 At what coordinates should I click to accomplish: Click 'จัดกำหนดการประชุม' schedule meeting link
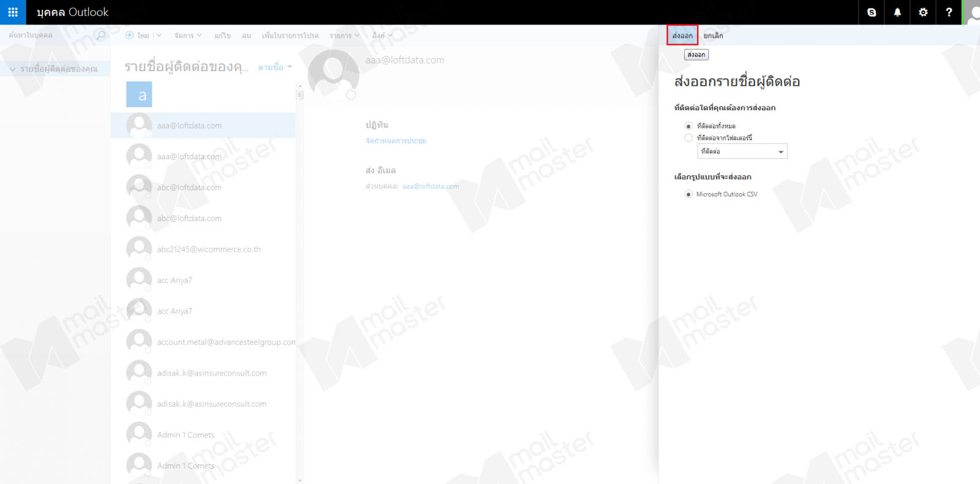pyautogui.click(x=396, y=141)
